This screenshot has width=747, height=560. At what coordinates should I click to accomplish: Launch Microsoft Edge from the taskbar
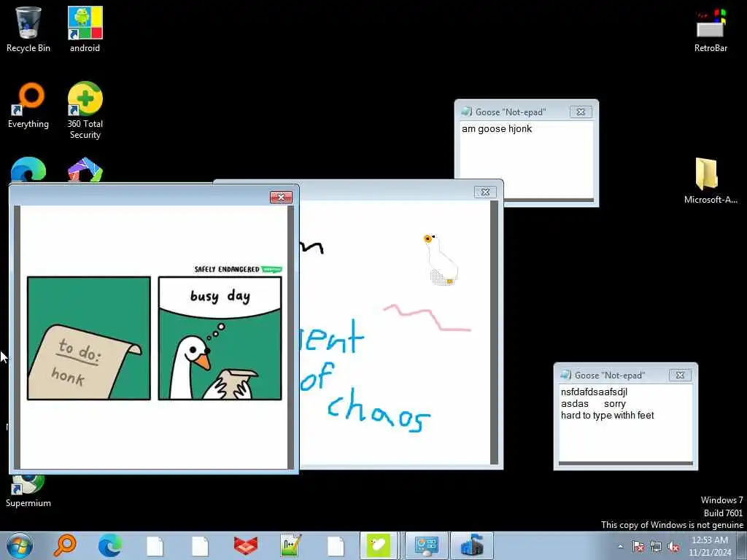(x=109, y=545)
